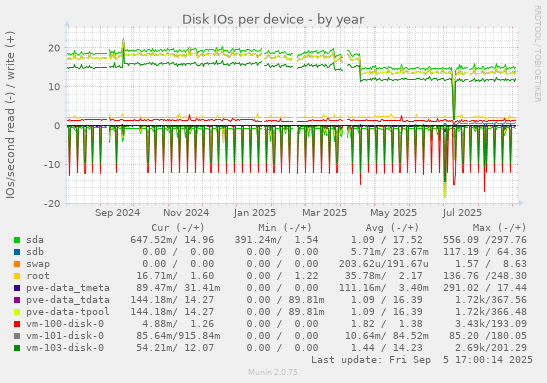Click the 'vm-100-disk-0' legend label
This screenshot has width=547, height=383.
(65, 324)
